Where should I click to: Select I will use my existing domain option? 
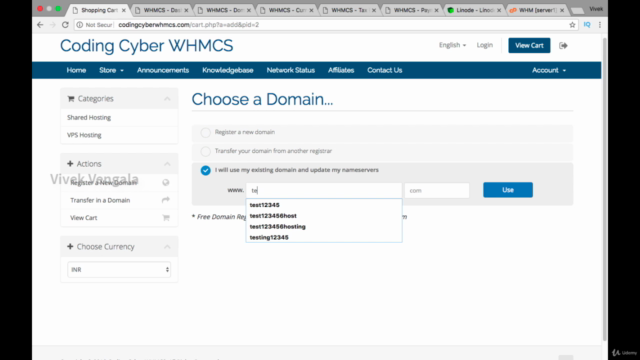pos(206,170)
